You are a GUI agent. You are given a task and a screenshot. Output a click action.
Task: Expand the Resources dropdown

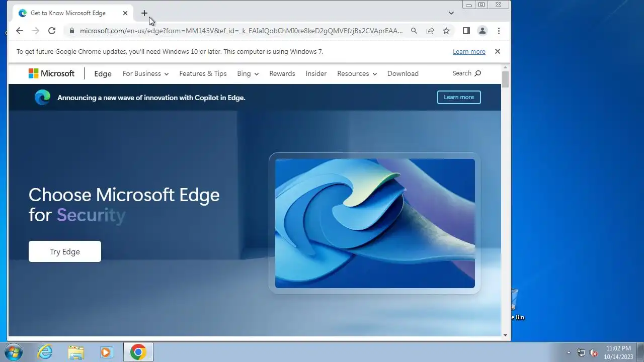[357, 73]
